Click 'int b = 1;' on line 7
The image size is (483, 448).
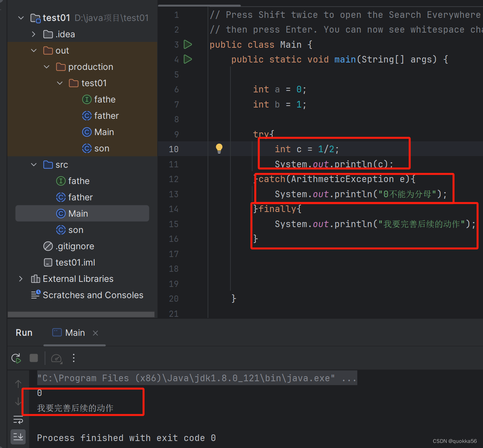pos(280,104)
